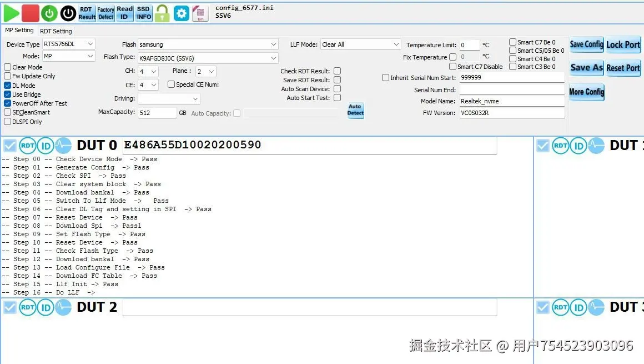The image size is (644, 364).
Task: Uncheck PowerOff After Test checkbox
Action: pos(7,103)
